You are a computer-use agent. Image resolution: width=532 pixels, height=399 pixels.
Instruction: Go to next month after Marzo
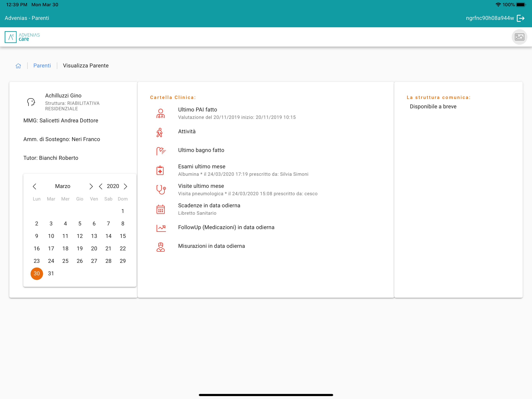(91, 186)
